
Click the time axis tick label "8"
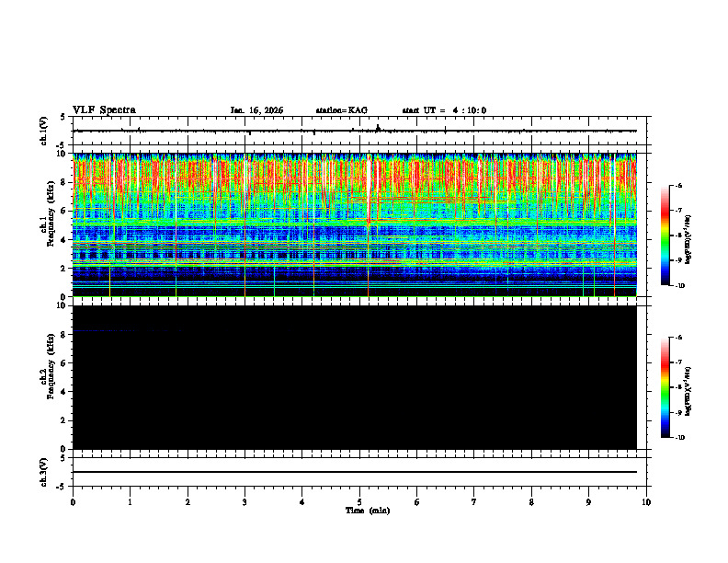(x=531, y=502)
